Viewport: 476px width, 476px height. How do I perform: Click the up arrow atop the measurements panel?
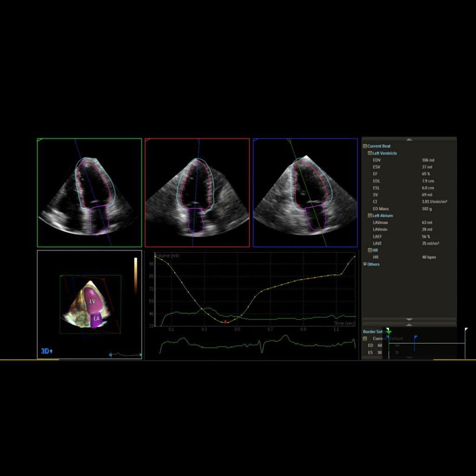pos(409,139)
